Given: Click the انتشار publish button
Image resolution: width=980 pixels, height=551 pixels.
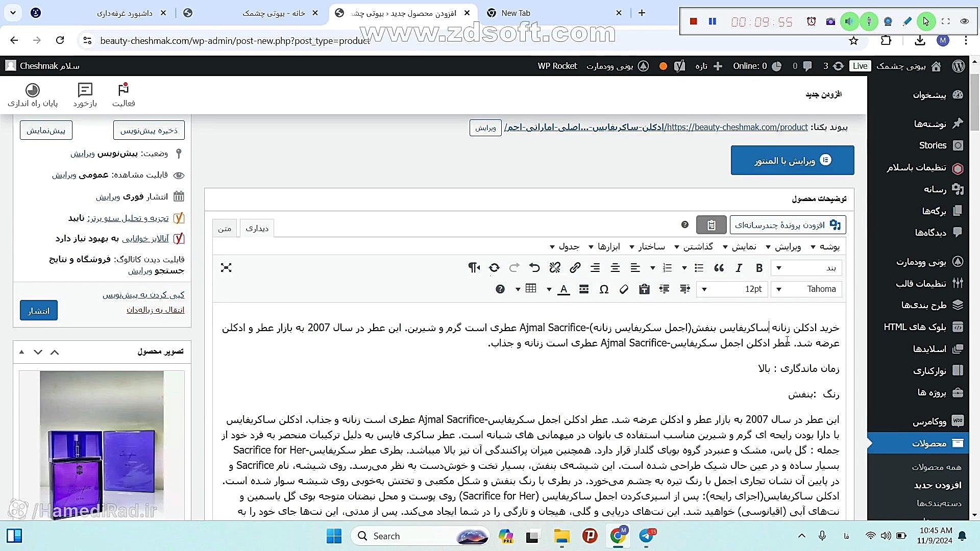Looking at the screenshot, I should coord(39,311).
